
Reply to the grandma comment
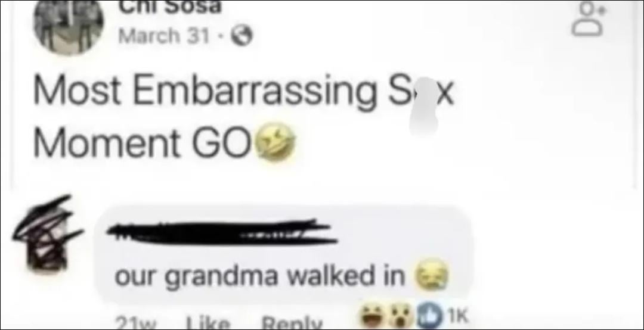click(x=292, y=324)
